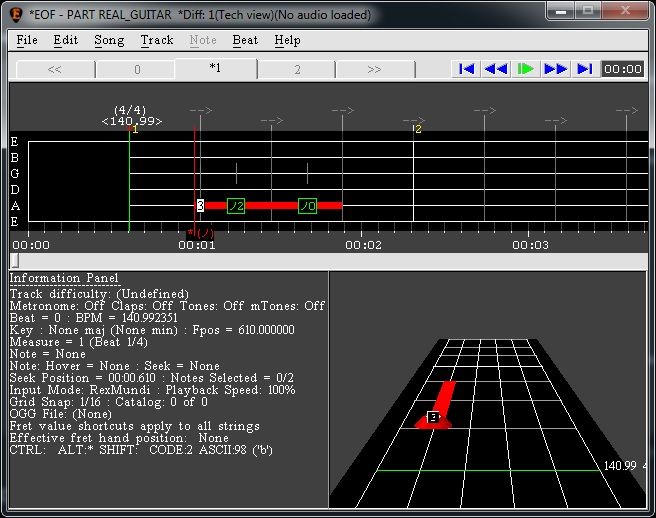Click the EOF application icon in title bar
This screenshot has height=518, width=656.
pos(16,14)
